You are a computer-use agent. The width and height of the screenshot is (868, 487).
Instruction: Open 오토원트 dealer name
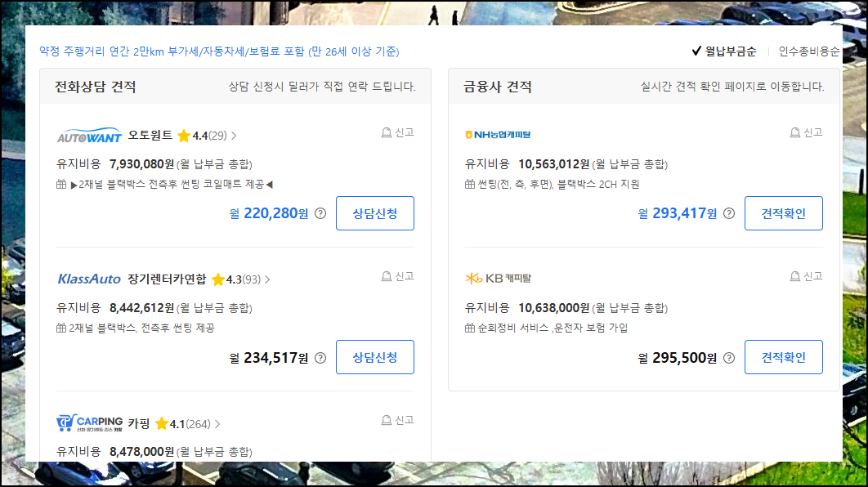150,135
